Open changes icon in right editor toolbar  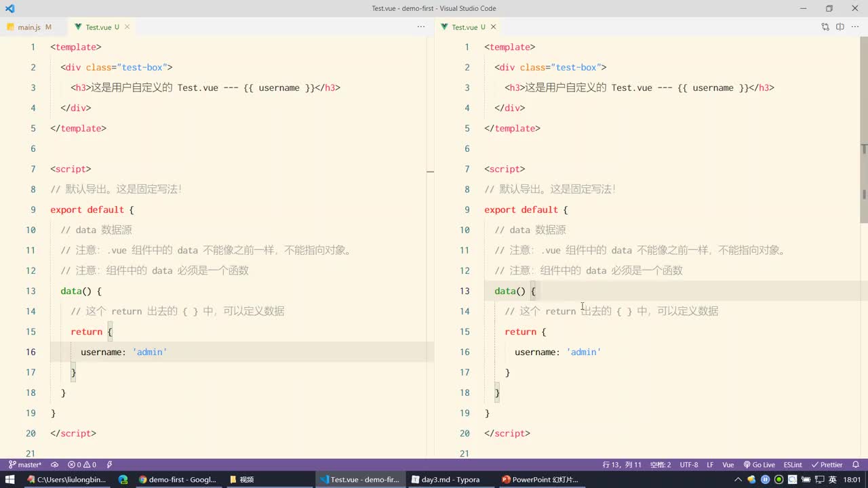point(825,27)
